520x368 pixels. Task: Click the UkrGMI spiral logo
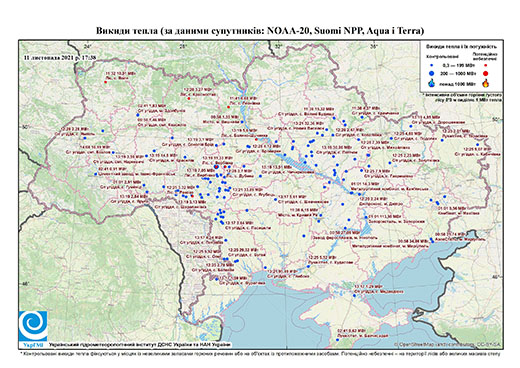point(33,326)
